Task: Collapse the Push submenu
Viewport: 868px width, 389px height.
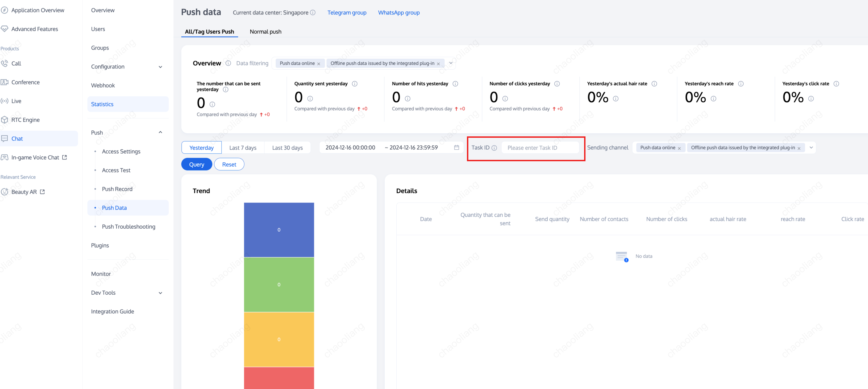Action: (160, 132)
